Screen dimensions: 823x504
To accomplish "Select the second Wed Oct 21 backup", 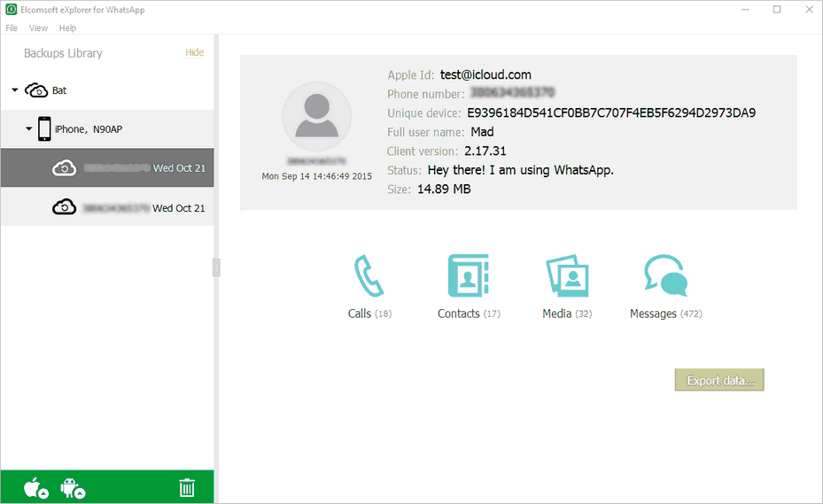I will [107, 207].
